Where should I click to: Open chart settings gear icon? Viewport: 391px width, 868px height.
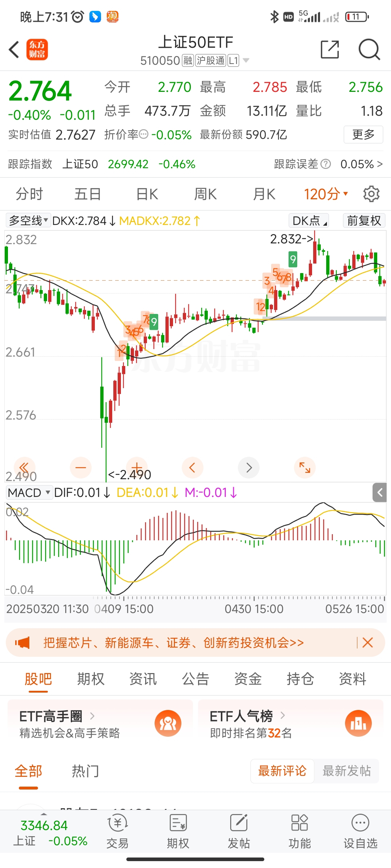[x=371, y=194]
